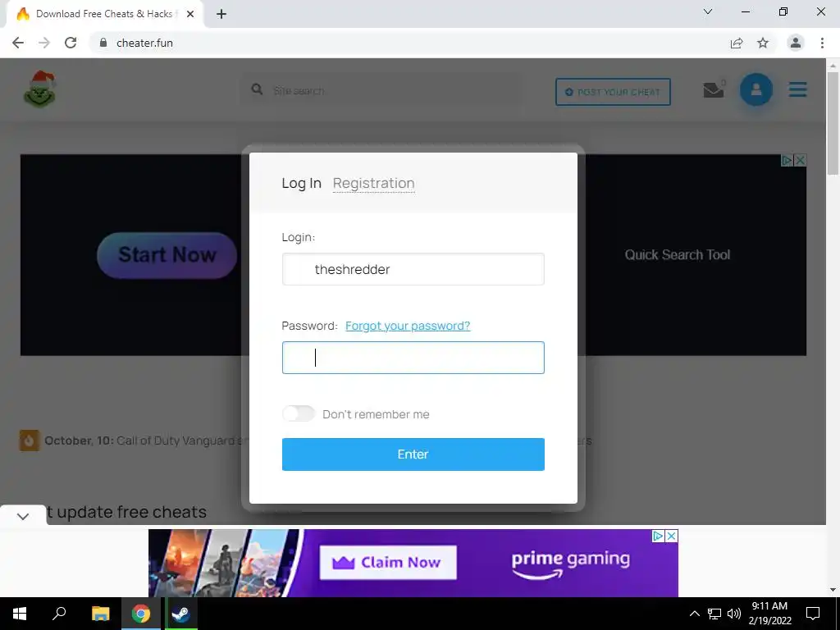Image resolution: width=840 pixels, height=630 pixels.
Task: Click the site search magnifier icon
Action: click(x=257, y=89)
